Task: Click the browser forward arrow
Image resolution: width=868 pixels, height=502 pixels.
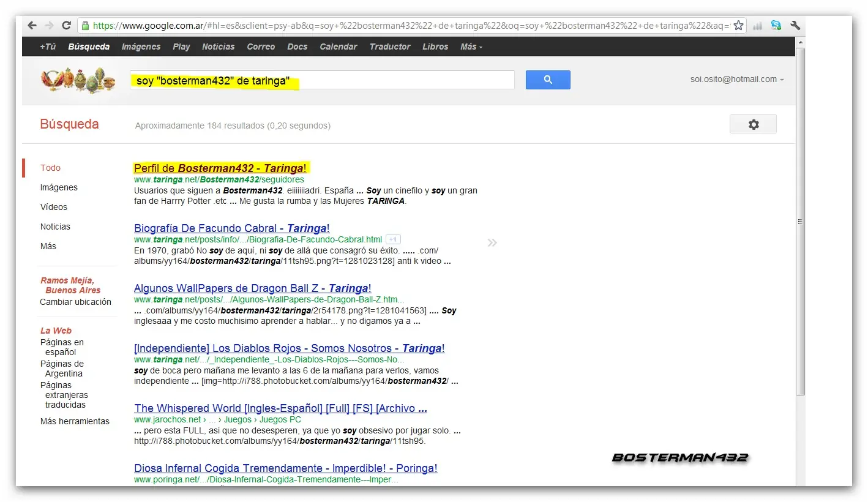Action: click(50, 26)
